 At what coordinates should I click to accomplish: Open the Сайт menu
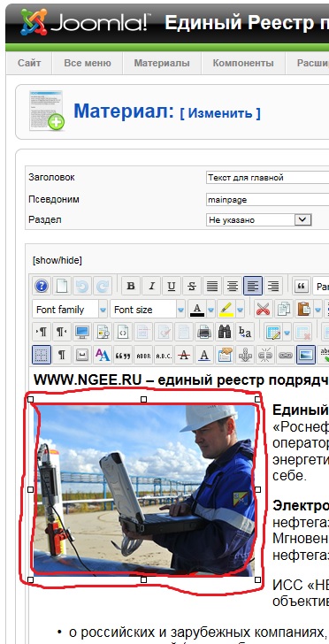pos(29,64)
